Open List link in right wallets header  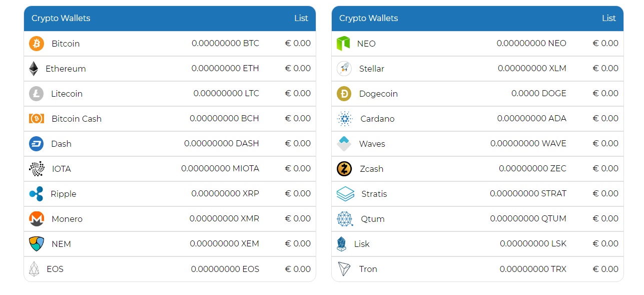coord(609,18)
